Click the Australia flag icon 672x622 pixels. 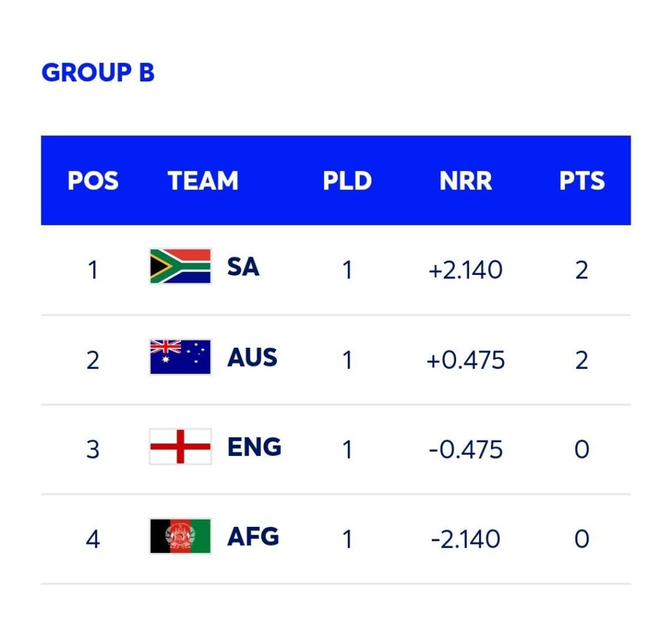point(180,357)
